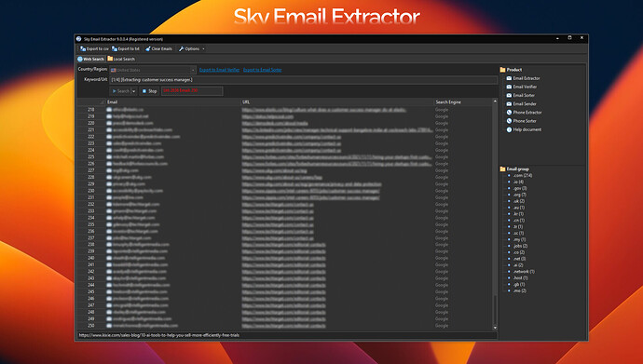Open the Help document entry

[x=524, y=129]
